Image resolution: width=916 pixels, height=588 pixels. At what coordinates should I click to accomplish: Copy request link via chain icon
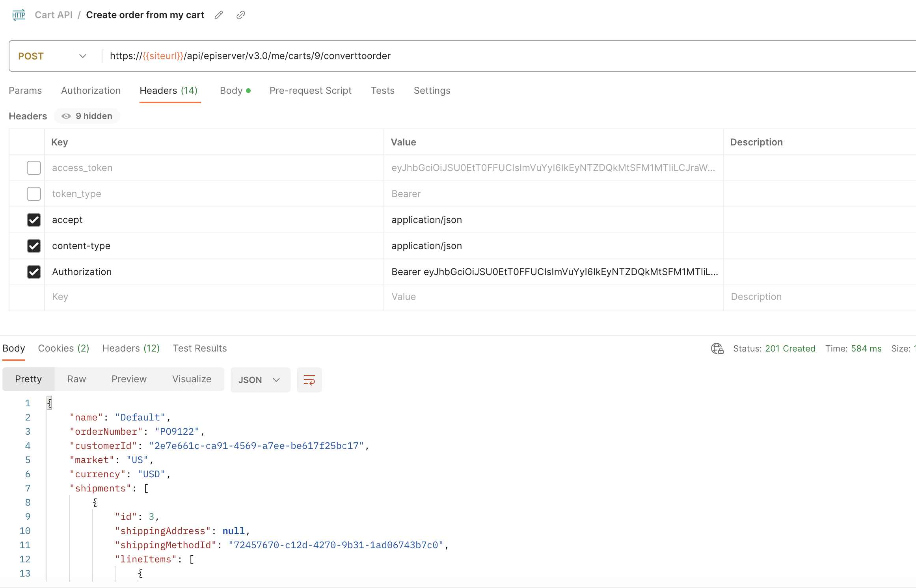(240, 15)
